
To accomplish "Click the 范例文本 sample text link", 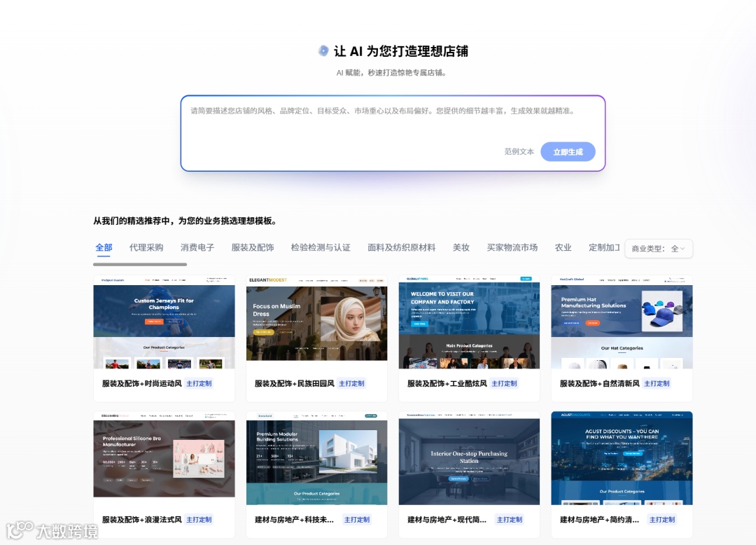I will tap(519, 151).
